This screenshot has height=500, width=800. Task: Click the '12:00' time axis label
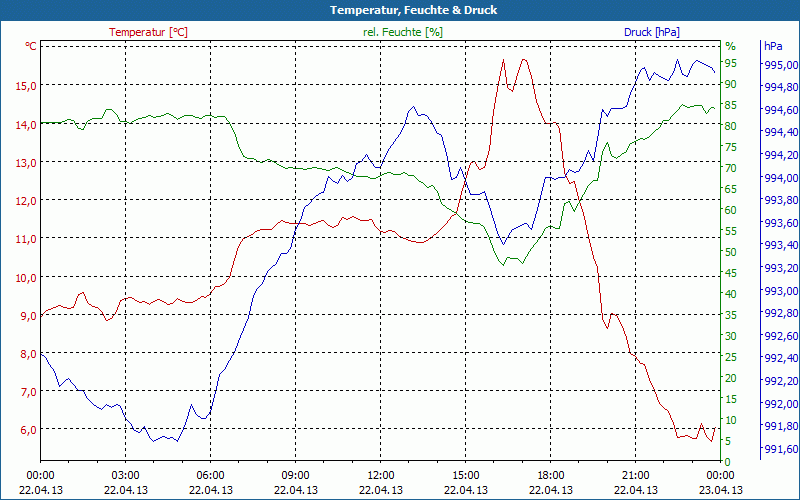381,476
